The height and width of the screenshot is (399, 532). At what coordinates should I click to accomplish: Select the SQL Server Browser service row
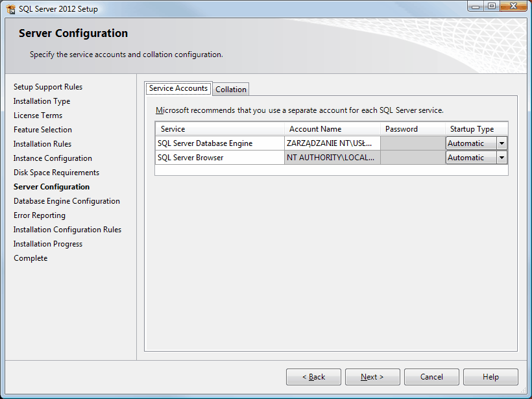tap(219, 158)
